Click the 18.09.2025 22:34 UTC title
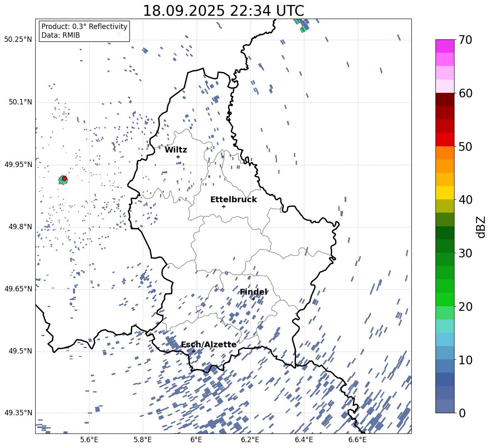This screenshot has height=448, width=491. coord(223,11)
